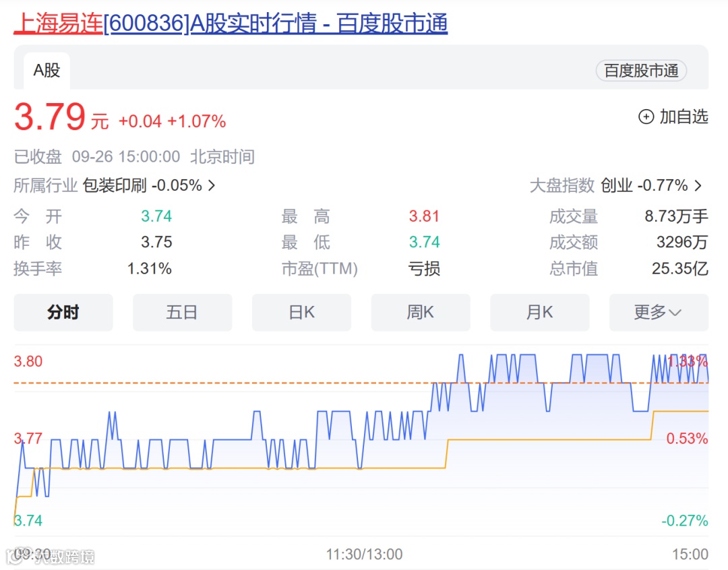This screenshot has height=570, width=728.
Task: Expand the chevron after 创业 -0.77%
Action: 698,186
